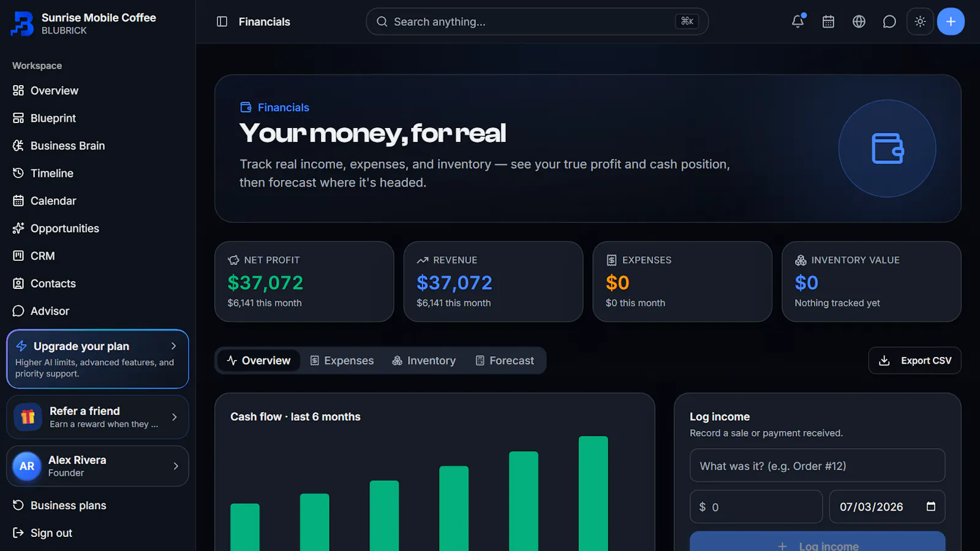Click the globe language icon
This screenshot has height=551, width=980.
[859, 21]
